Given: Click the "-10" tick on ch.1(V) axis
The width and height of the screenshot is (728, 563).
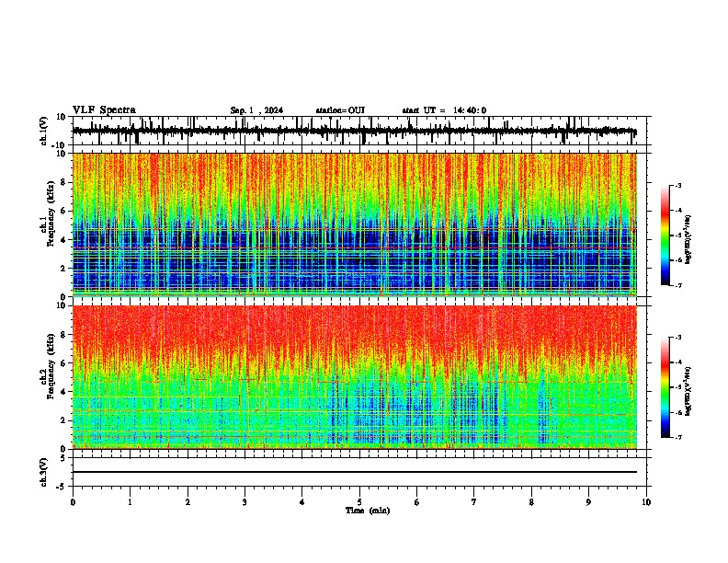Looking at the screenshot, I should click(x=60, y=144).
